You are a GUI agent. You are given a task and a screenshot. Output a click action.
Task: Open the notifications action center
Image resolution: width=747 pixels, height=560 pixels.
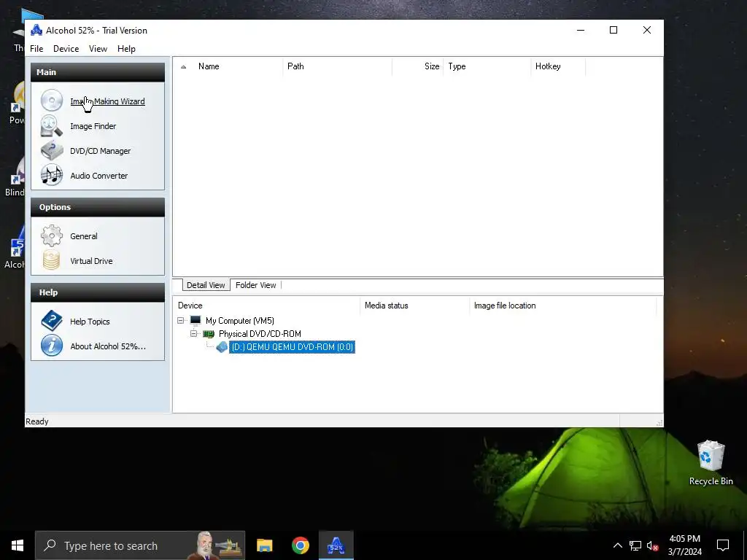pos(723,545)
